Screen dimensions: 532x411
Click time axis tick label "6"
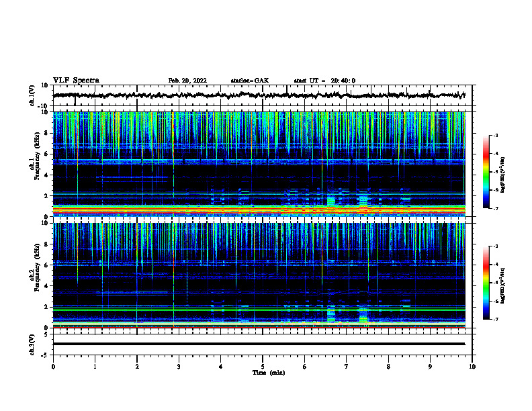tap(305, 367)
